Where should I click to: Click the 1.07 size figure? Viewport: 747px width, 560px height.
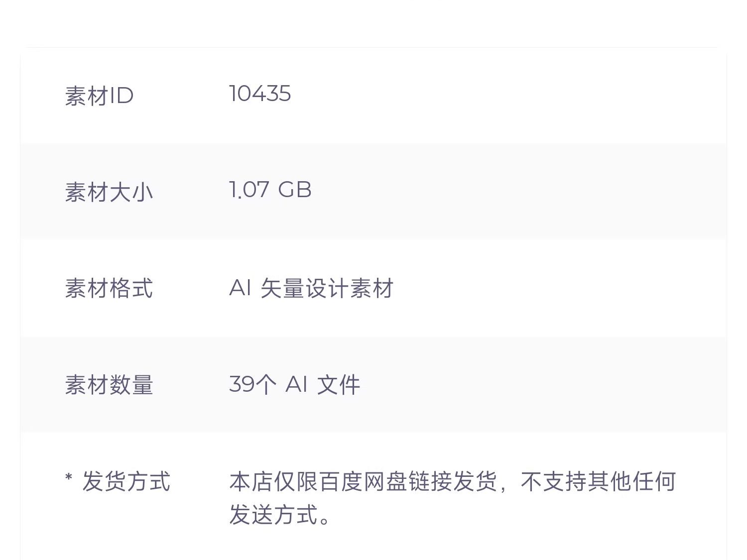pos(249,190)
